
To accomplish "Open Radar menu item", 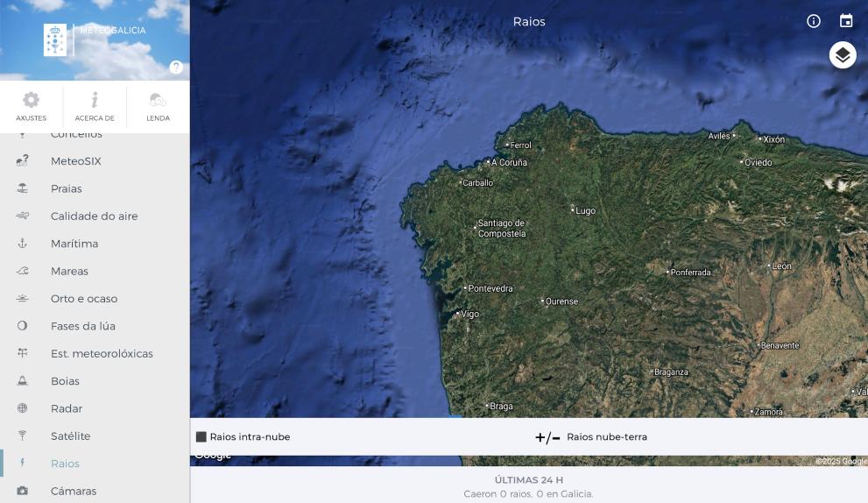I will coord(95,408).
